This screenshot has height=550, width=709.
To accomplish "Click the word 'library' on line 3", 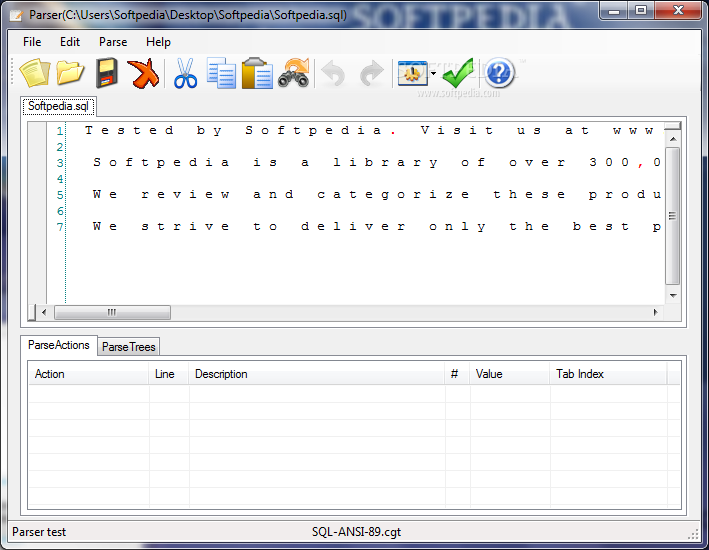I will [385, 162].
